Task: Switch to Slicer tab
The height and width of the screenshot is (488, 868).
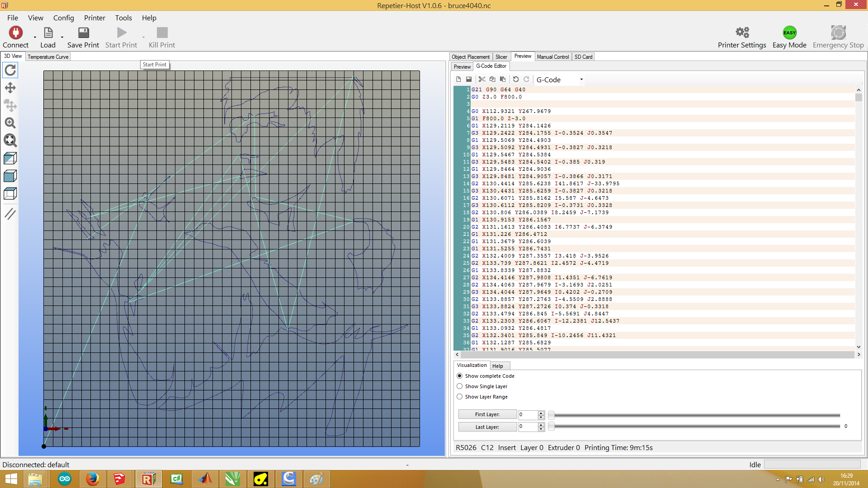Action: 501,56
